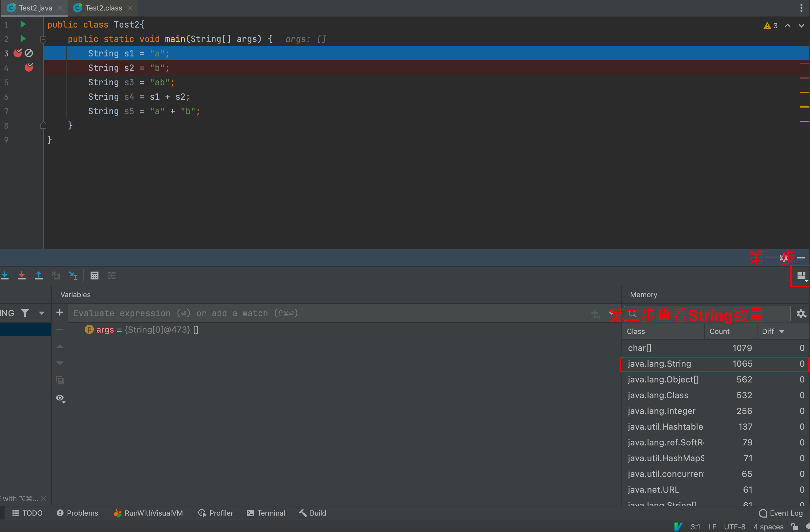Viewport: 810px width, 532px height.
Task: Click the red Force Step Into icon
Action: tap(21, 275)
